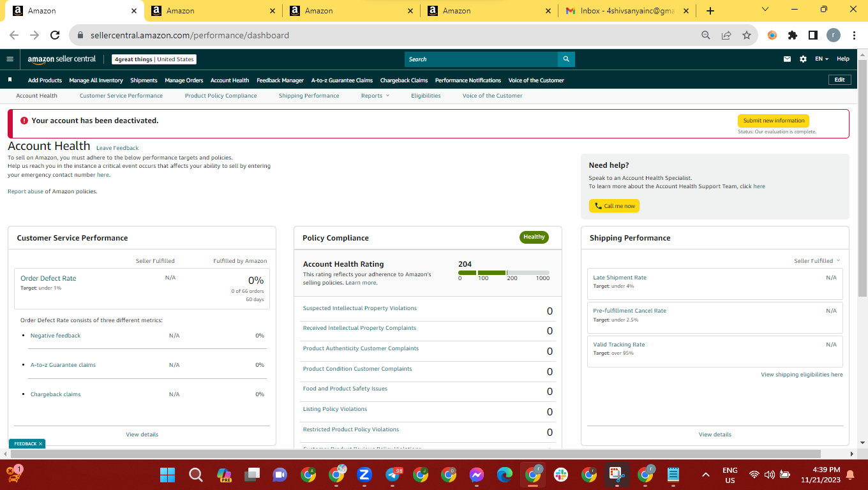Open the Seller Central hamburger menu
Image resolution: width=868 pixels, height=490 pixels.
[x=10, y=59]
